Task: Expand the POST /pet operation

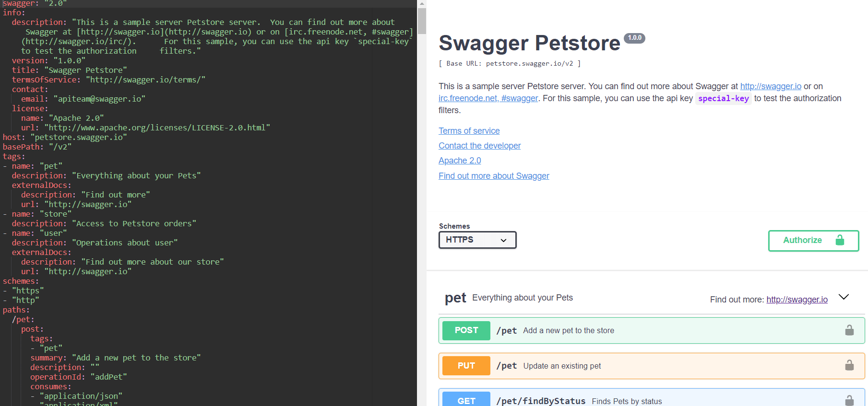Action: coord(652,330)
